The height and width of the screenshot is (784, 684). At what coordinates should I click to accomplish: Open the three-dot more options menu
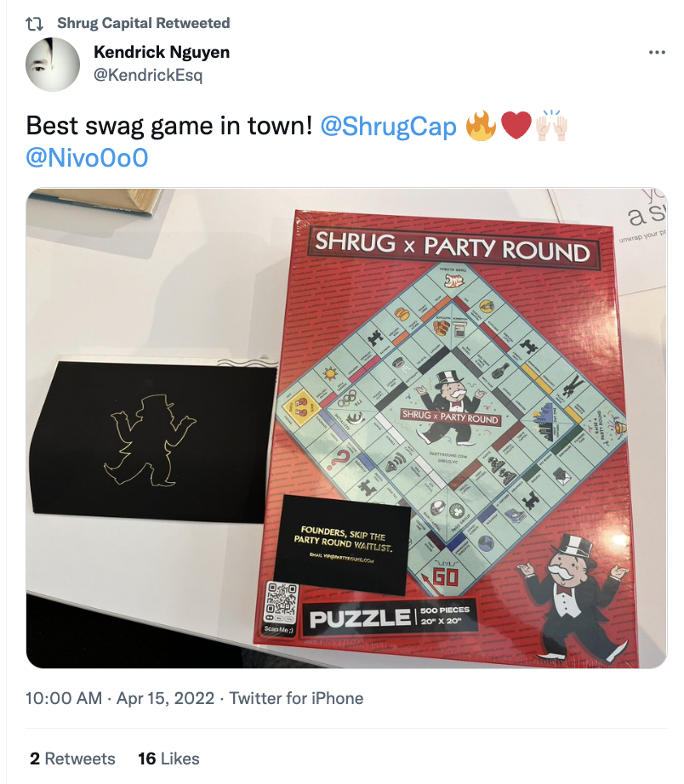coord(657,52)
